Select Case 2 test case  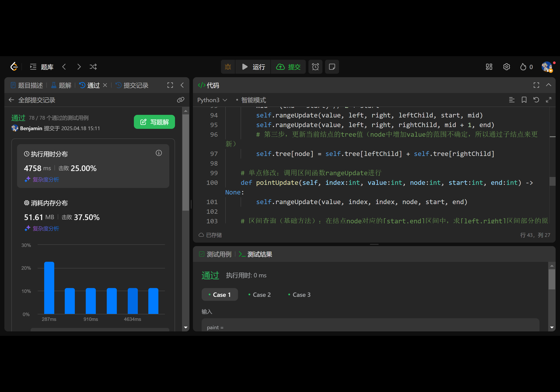(x=259, y=295)
